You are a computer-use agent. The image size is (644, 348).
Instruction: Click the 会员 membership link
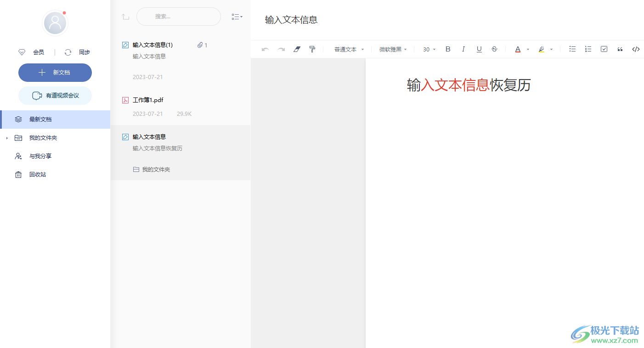click(39, 52)
